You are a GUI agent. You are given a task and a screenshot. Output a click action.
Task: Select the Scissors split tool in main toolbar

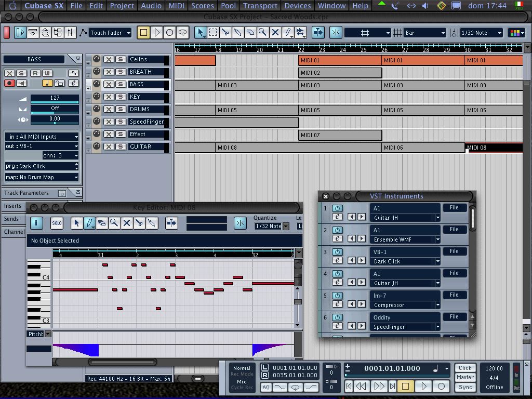(225, 33)
